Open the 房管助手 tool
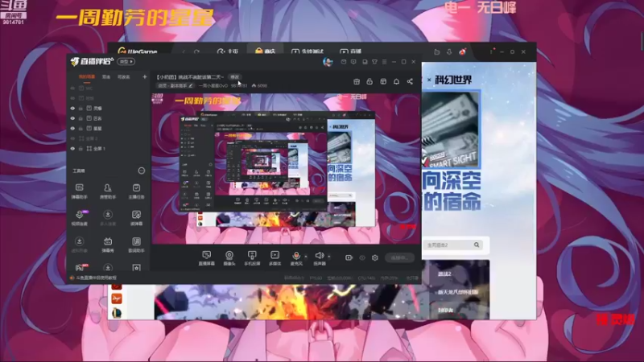Image resolution: width=644 pixels, height=362 pixels. pyautogui.click(x=108, y=191)
